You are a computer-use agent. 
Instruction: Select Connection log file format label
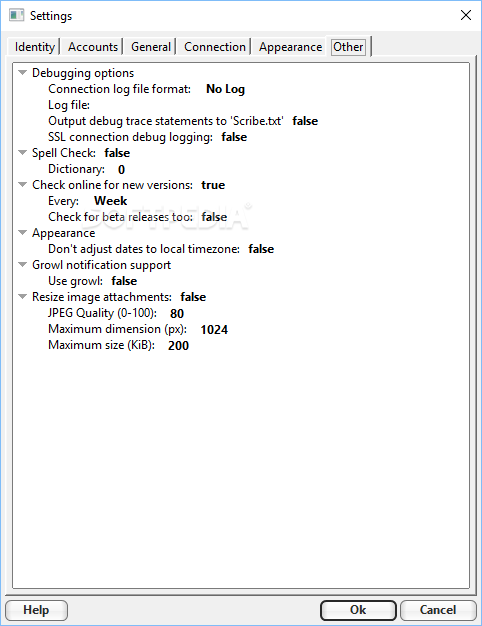click(119, 89)
